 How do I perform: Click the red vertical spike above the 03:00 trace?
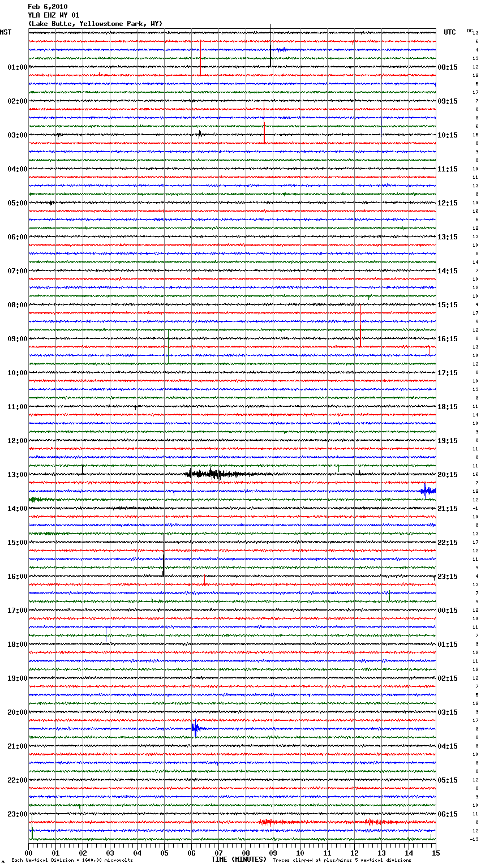click(264, 122)
